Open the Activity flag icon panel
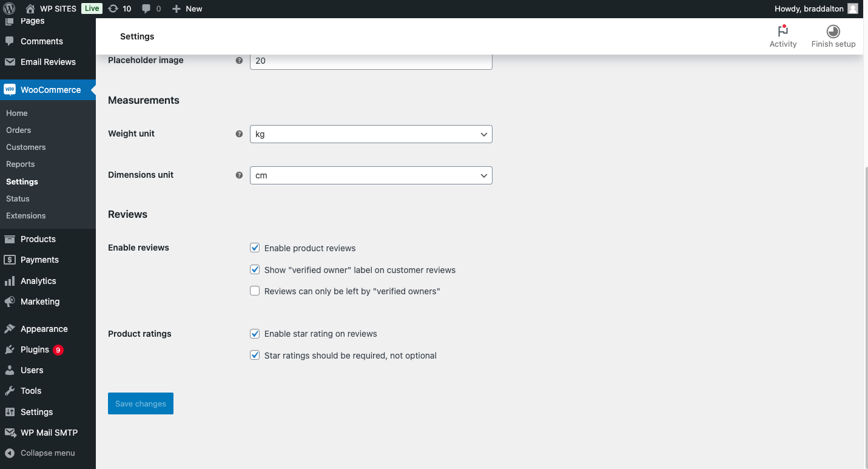The height and width of the screenshot is (469, 868). click(782, 32)
